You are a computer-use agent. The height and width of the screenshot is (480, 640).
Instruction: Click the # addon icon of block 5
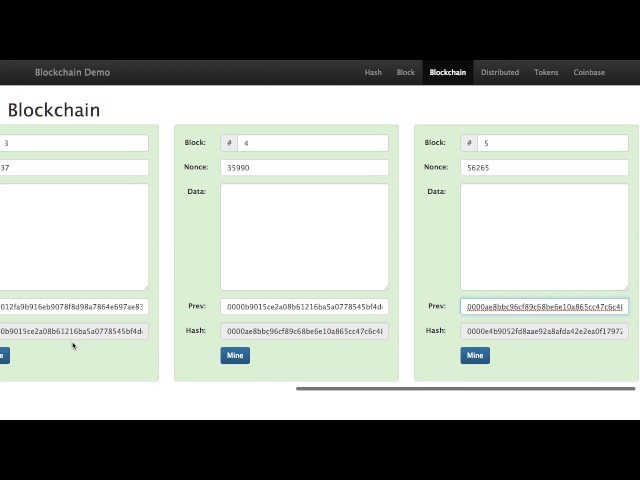pos(469,143)
